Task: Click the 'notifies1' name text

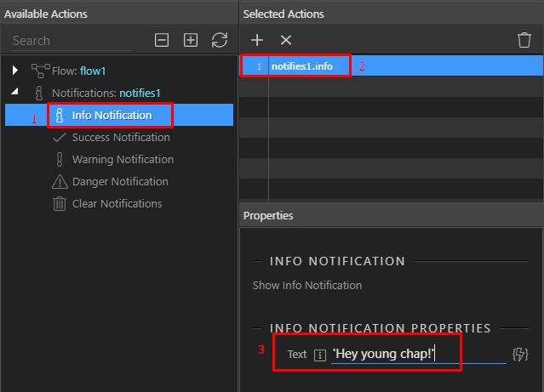Action: click(x=140, y=93)
